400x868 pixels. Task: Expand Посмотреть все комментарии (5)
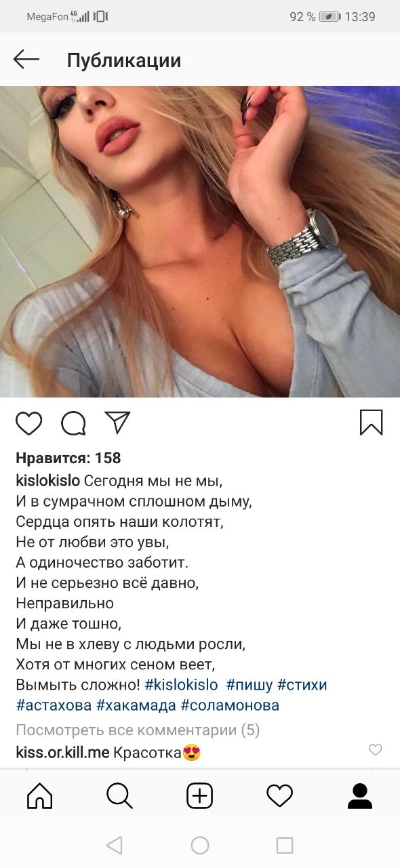point(138,730)
